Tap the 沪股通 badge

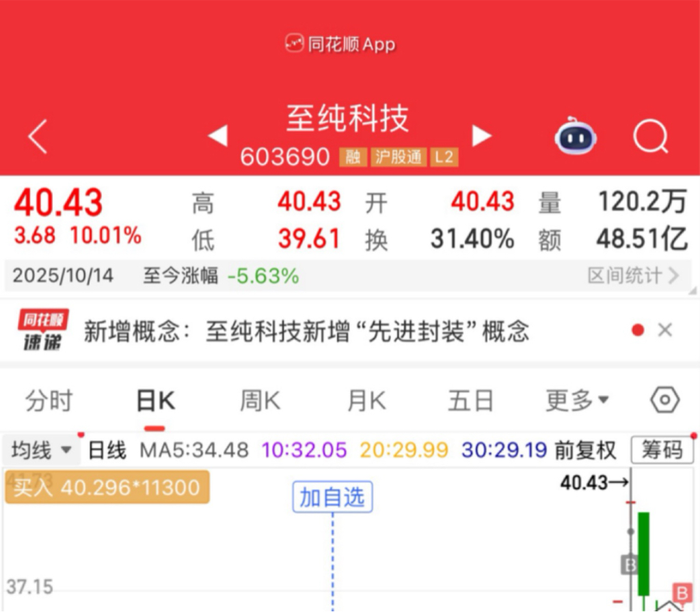399,157
